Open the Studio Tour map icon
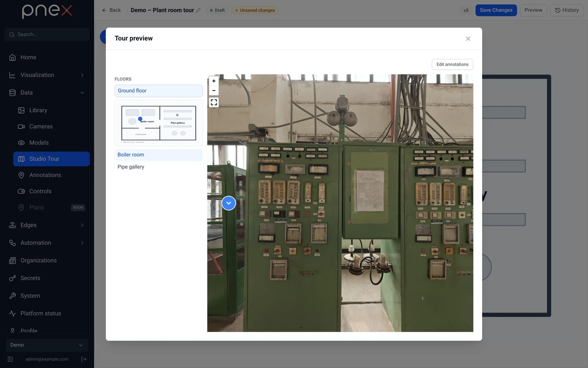588x368 pixels. point(21,159)
